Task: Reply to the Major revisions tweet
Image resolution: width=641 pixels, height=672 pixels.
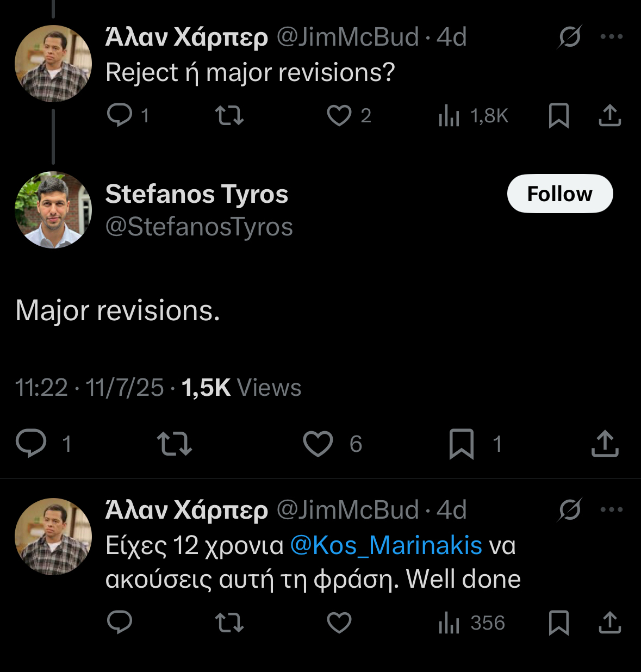Action: (x=31, y=443)
